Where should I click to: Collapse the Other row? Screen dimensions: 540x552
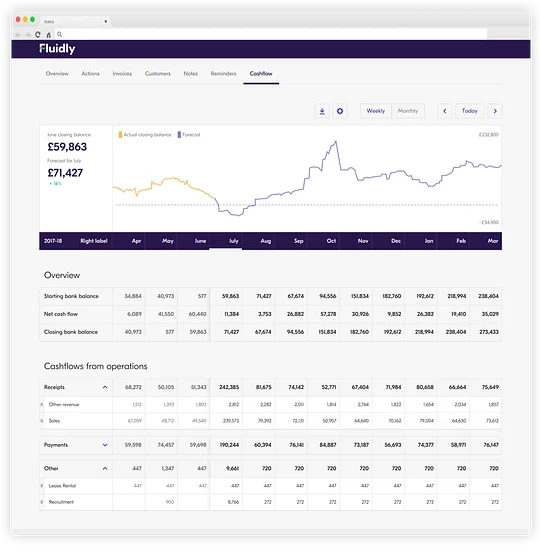click(105, 468)
